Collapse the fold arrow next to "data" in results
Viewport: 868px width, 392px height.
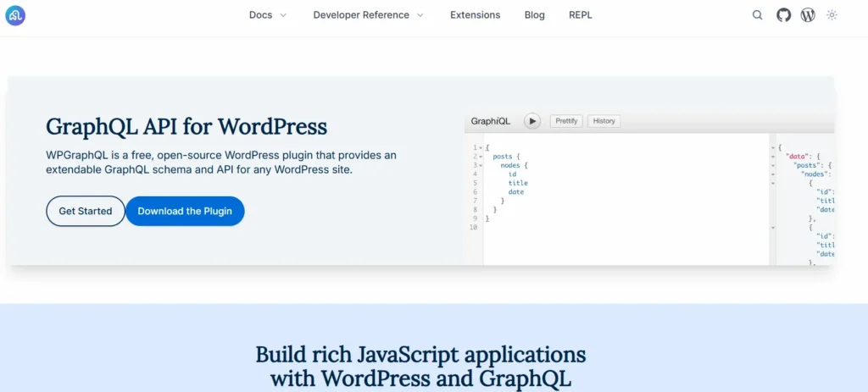(773, 157)
